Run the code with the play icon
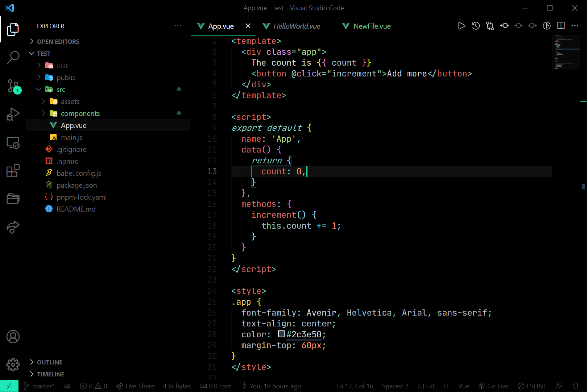The width and height of the screenshot is (587, 392). click(x=462, y=26)
